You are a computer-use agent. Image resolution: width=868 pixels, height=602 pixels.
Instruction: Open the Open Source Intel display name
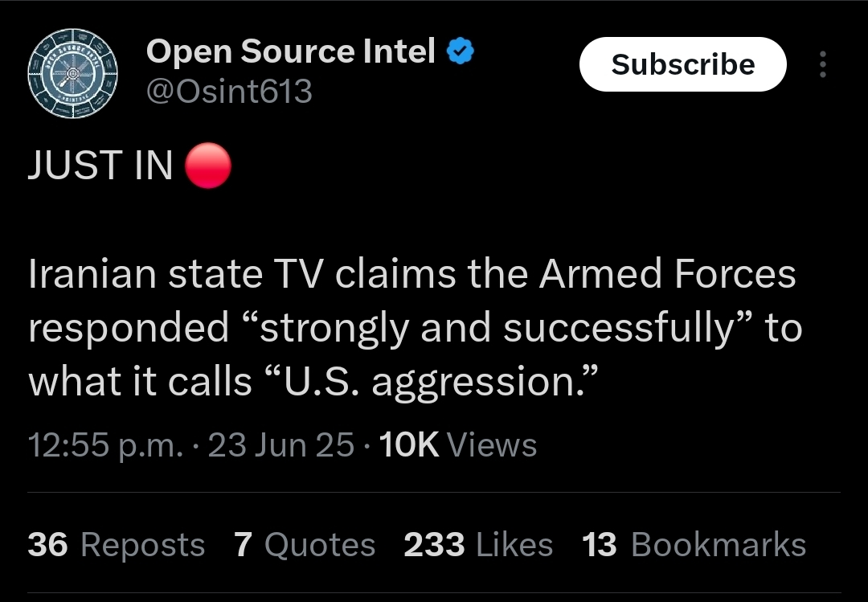[291, 51]
